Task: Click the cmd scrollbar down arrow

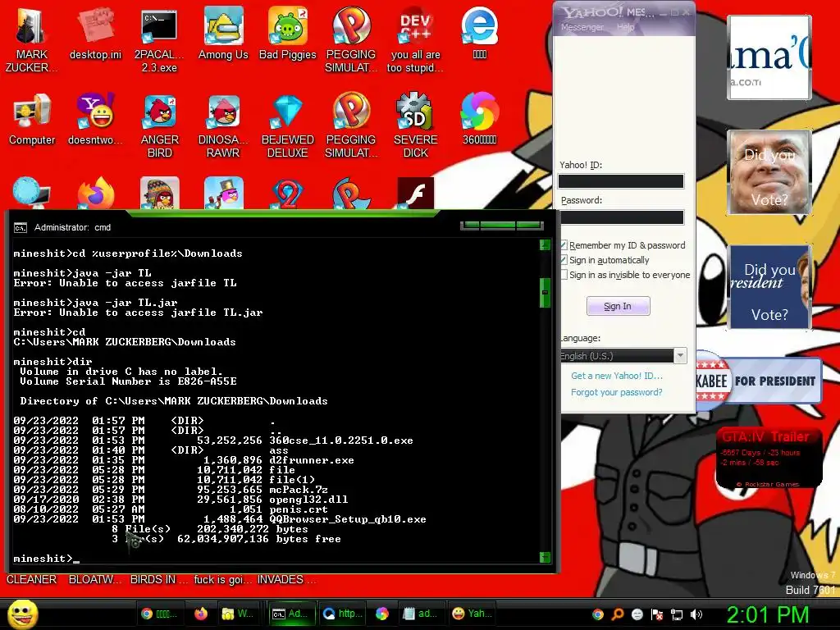Action: (x=545, y=557)
